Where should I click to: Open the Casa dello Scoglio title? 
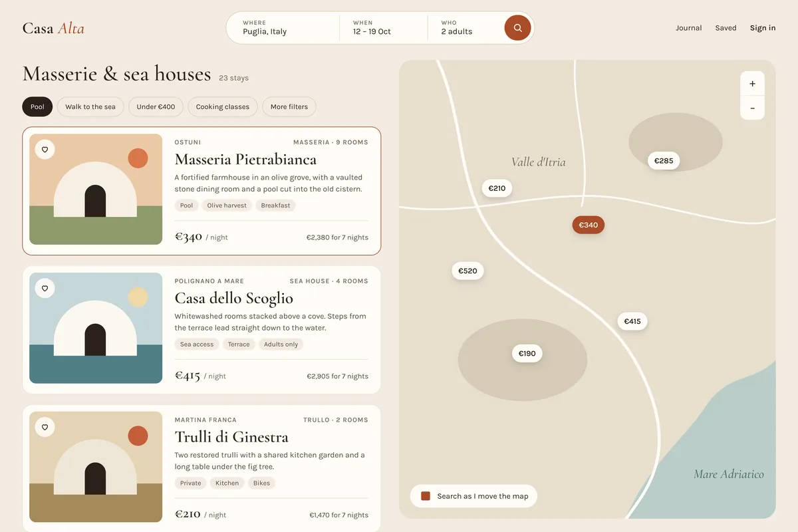234,299
